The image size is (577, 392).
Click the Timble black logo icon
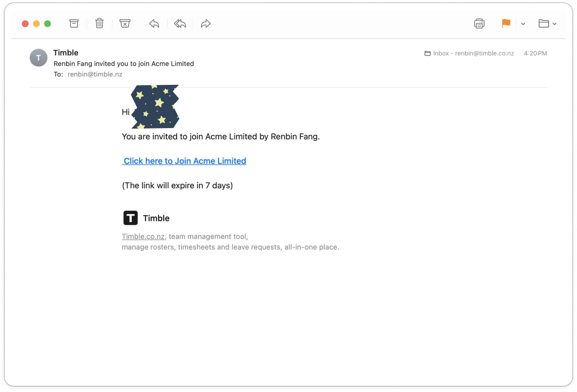click(130, 218)
